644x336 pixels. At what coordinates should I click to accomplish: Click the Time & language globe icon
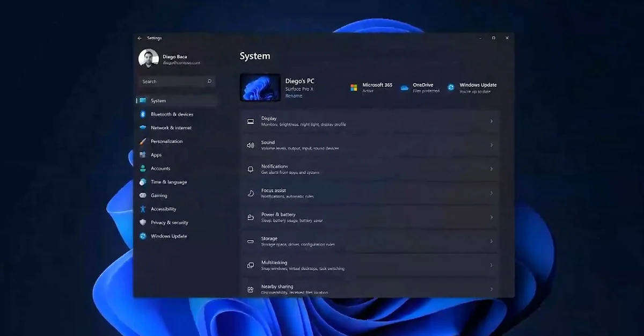(x=143, y=182)
